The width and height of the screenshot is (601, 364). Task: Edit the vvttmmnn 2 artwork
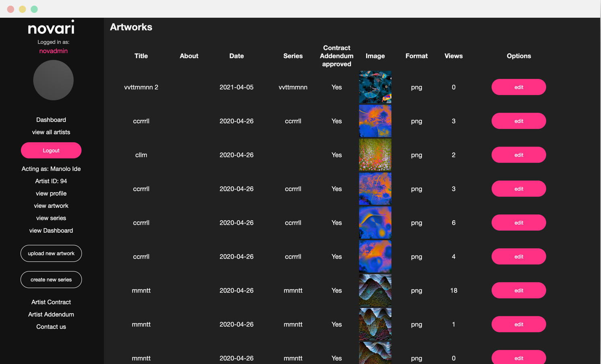[x=518, y=87]
